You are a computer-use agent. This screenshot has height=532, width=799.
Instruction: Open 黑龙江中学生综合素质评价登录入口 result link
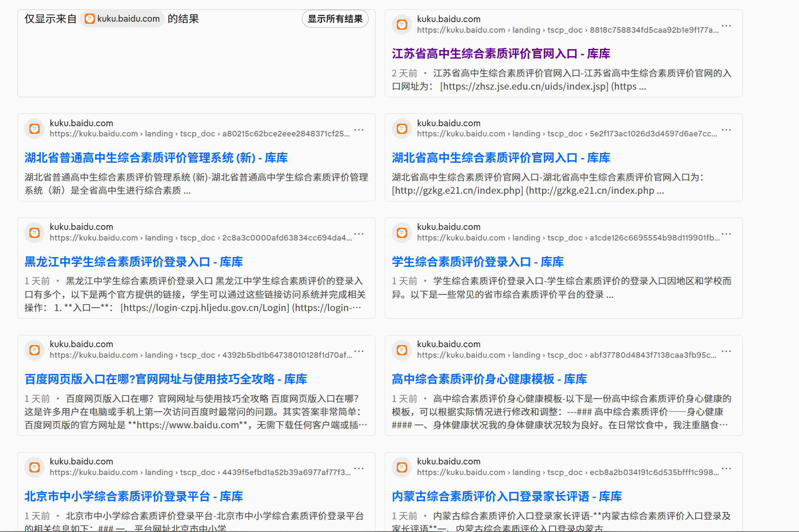tap(134, 262)
